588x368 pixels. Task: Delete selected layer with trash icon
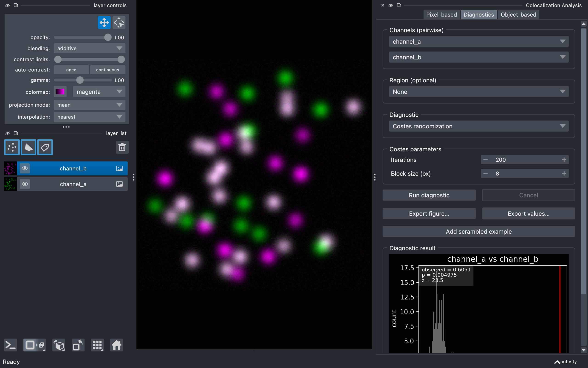(122, 147)
